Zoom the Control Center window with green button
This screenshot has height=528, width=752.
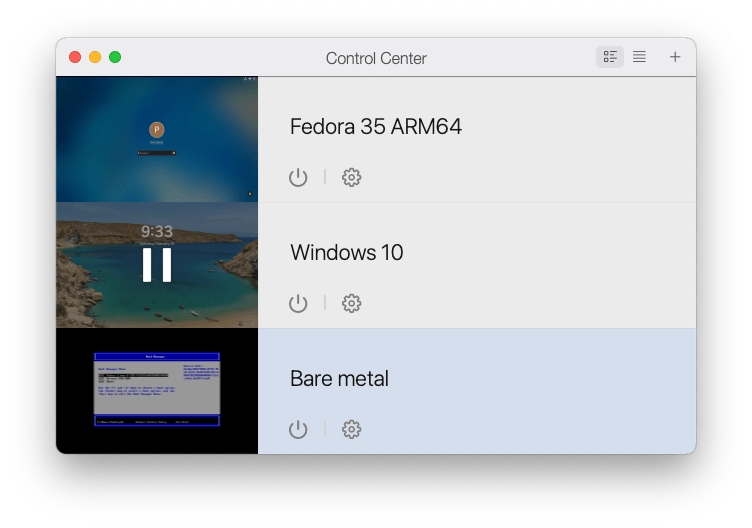pos(115,57)
